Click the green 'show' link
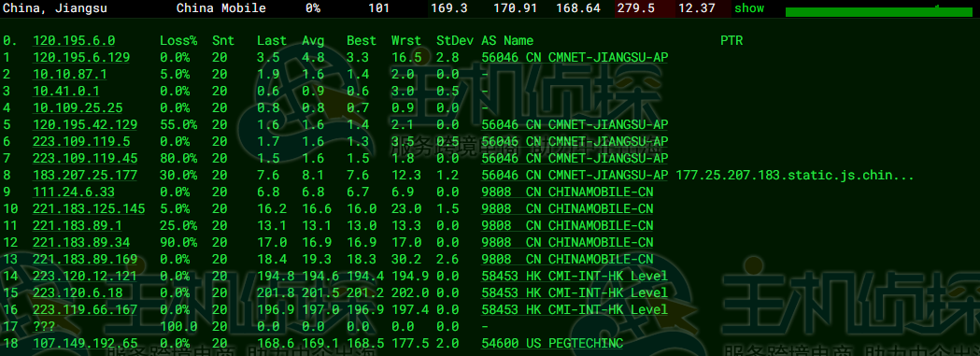This screenshot has height=356, width=980. click(x=748, y=8)
